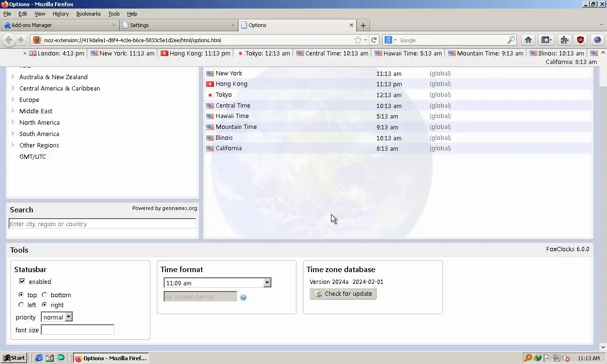Switch to the Settings tab
Screen dimensions: 607x364
point(178,25)
